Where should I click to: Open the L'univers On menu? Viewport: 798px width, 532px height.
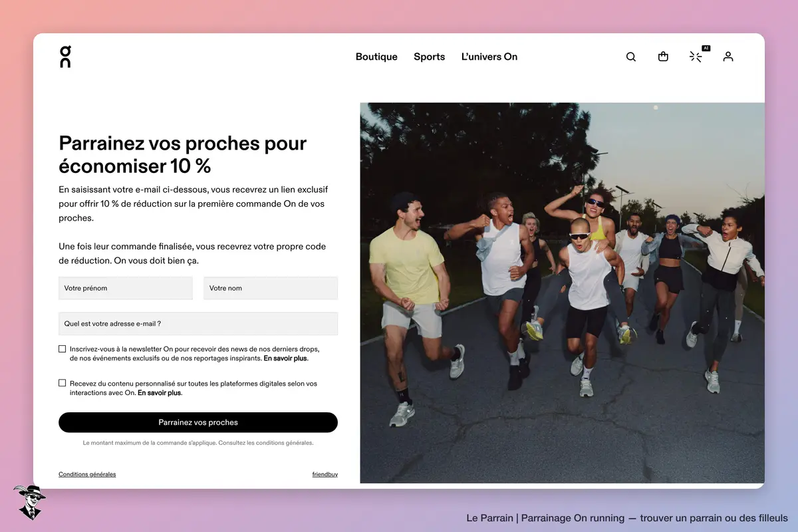489,57
